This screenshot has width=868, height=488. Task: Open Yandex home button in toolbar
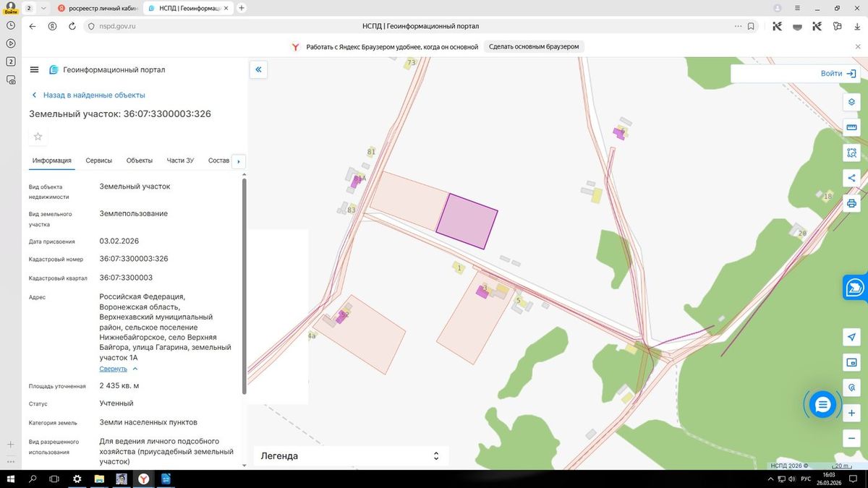(52, 26)
